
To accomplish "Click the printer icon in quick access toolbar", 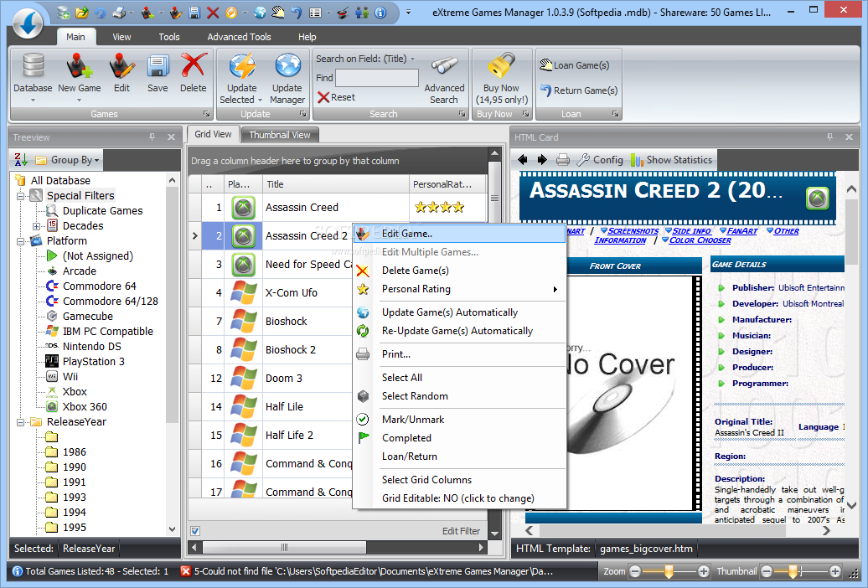I will pos(119,13).
